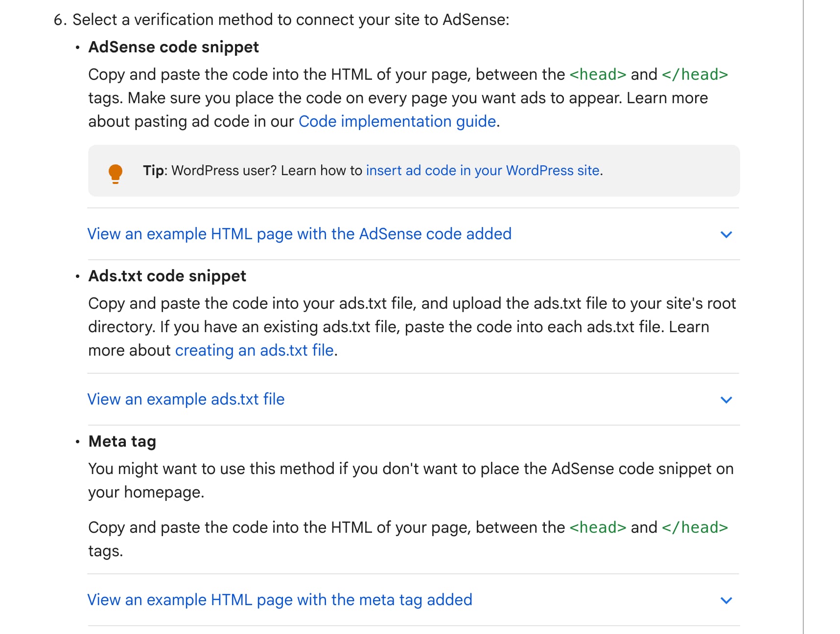Click the bold "Tip" label in gray box

point(154,170)
